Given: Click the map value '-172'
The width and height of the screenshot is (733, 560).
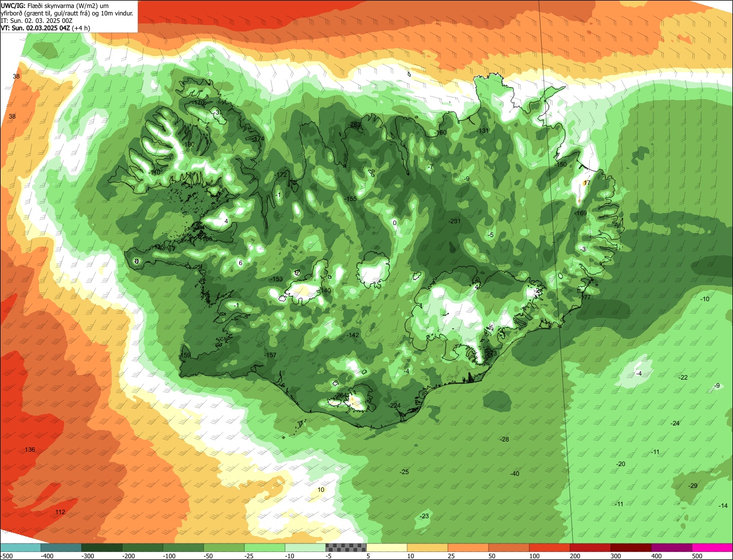Looking at the screenshot, I should [x=281, y=175].
